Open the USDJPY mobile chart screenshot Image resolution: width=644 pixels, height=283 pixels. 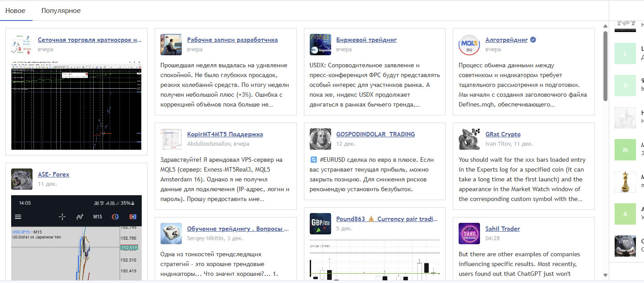click(x=76, y=238)
